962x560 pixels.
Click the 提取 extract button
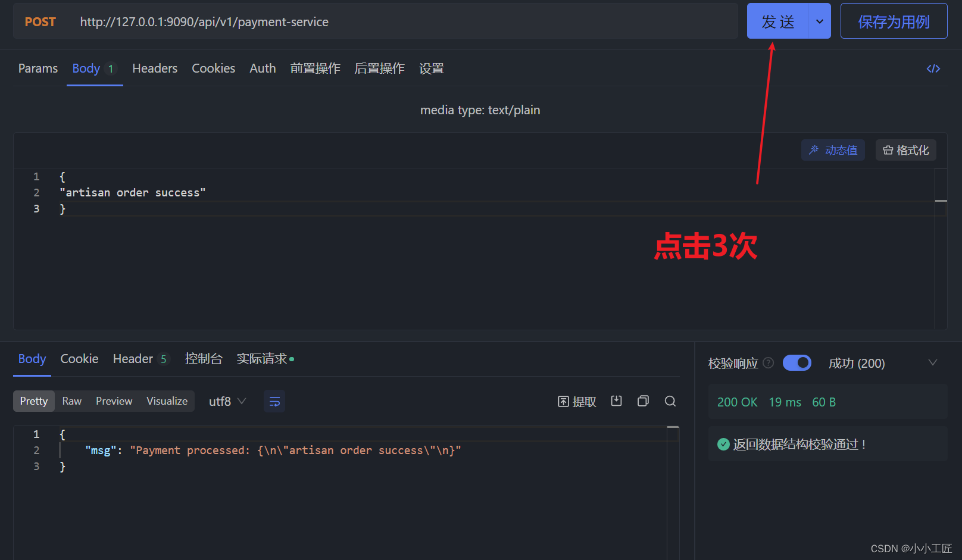click(x=577, y=402)
